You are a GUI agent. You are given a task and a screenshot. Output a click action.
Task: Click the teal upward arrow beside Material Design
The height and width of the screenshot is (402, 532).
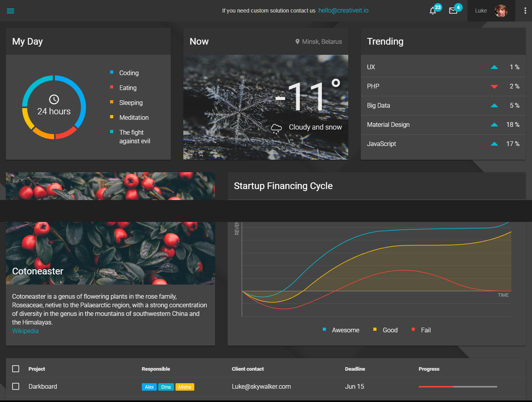click(494, 124)
